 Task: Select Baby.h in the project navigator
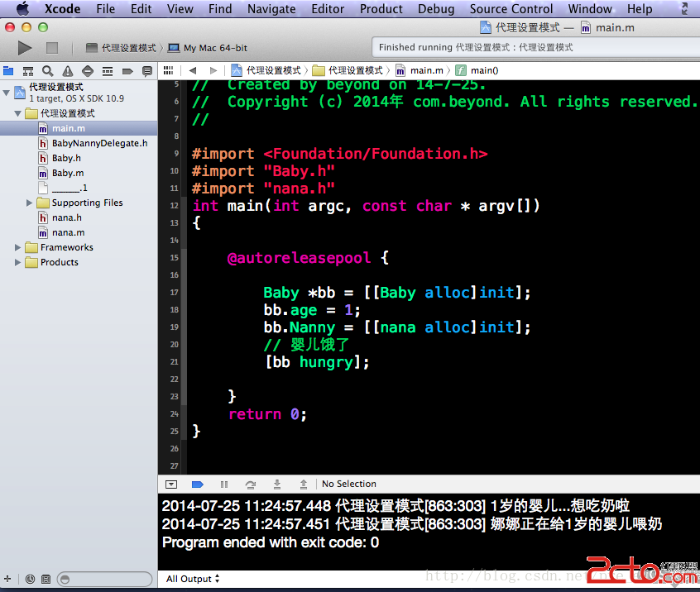tap(66, 158)
